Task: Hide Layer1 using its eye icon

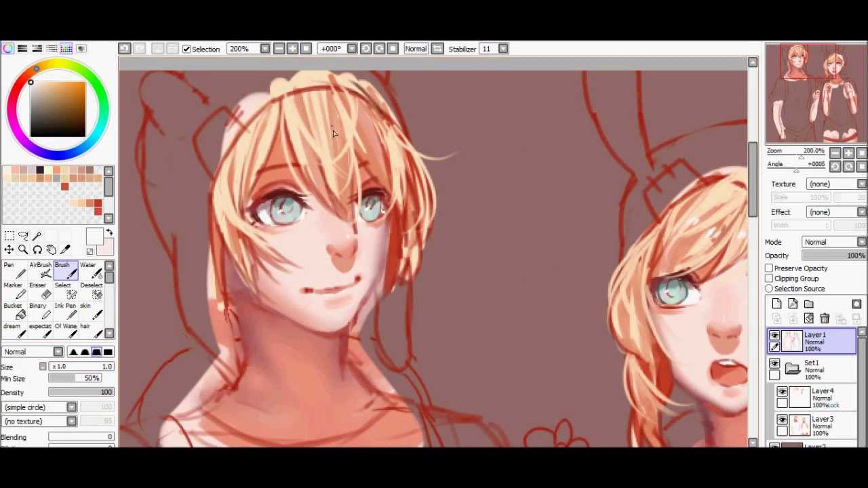Action: [x=774, y=335]
